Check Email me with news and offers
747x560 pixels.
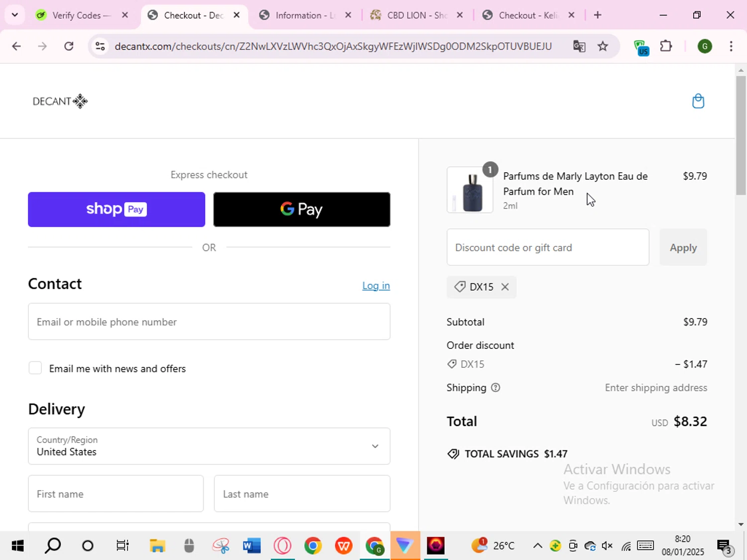tap(35, 368)
